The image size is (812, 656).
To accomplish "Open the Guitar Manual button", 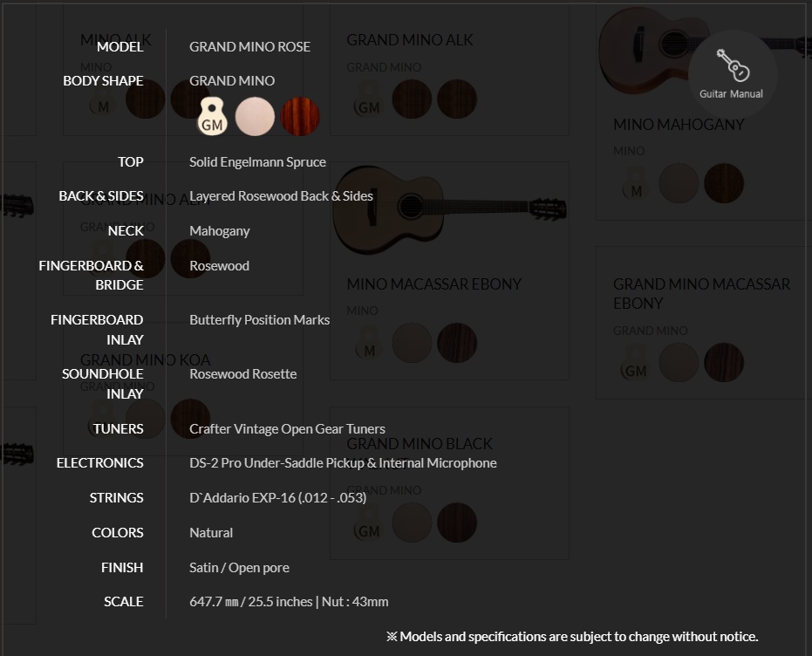I will tap(733, 74).
